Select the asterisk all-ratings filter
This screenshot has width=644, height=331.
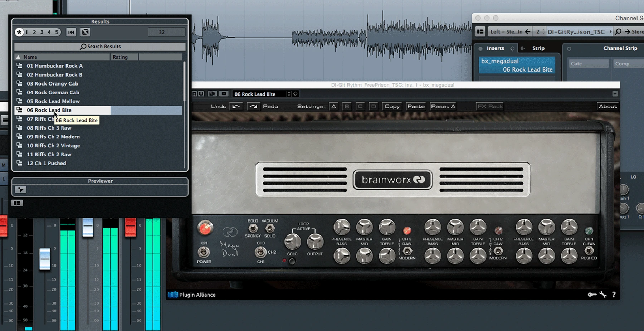pos(19,32)
